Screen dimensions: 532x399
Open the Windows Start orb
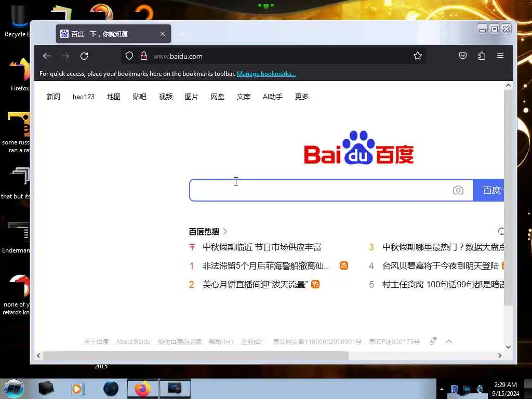(14, 389)
